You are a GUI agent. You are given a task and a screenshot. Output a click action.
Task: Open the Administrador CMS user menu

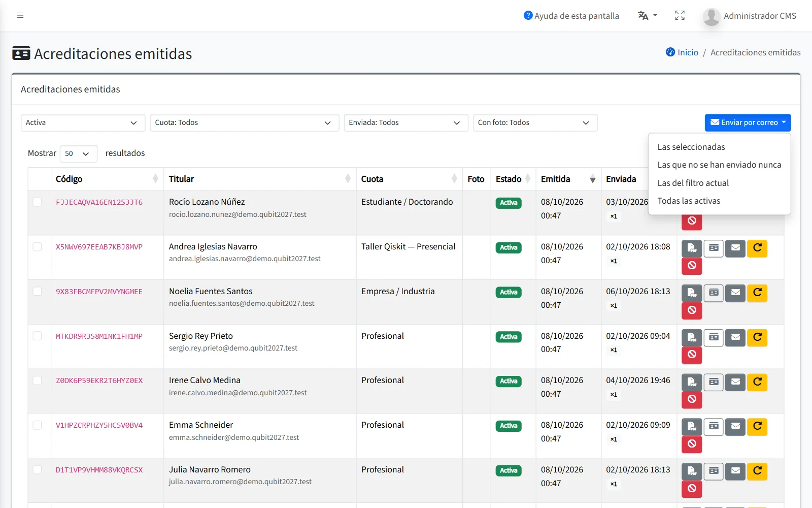click(750, 16)
